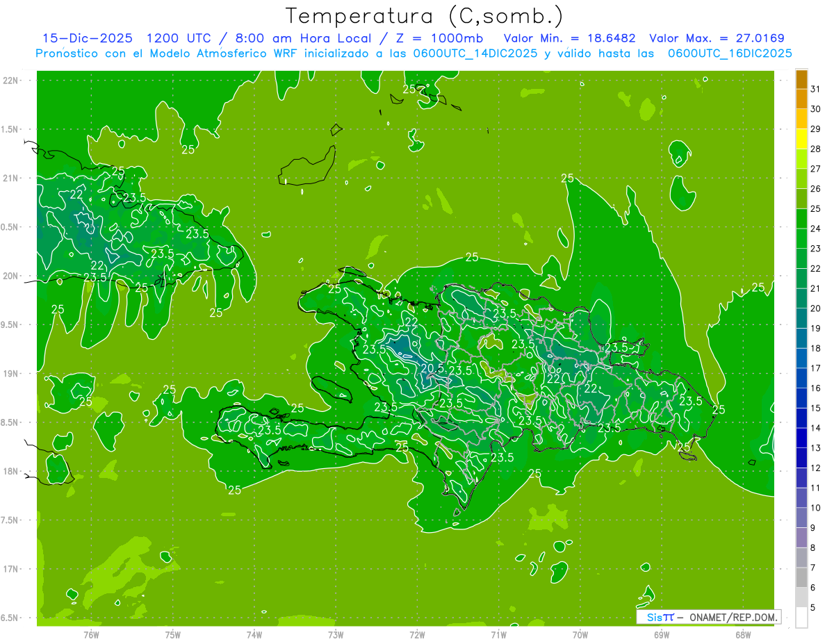The width and height of the screenshot is (834, 644).
Task: Click the legend label "26"
Action: (815, 189)
